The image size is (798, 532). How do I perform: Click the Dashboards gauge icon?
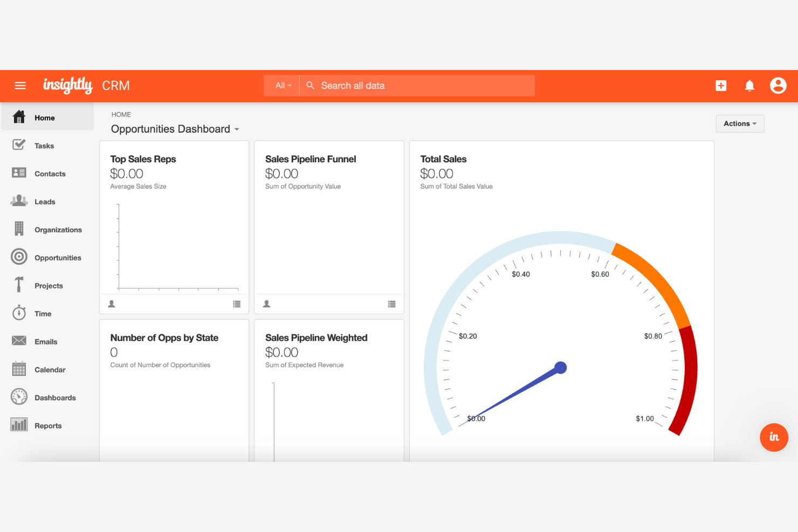coord(19,397)
